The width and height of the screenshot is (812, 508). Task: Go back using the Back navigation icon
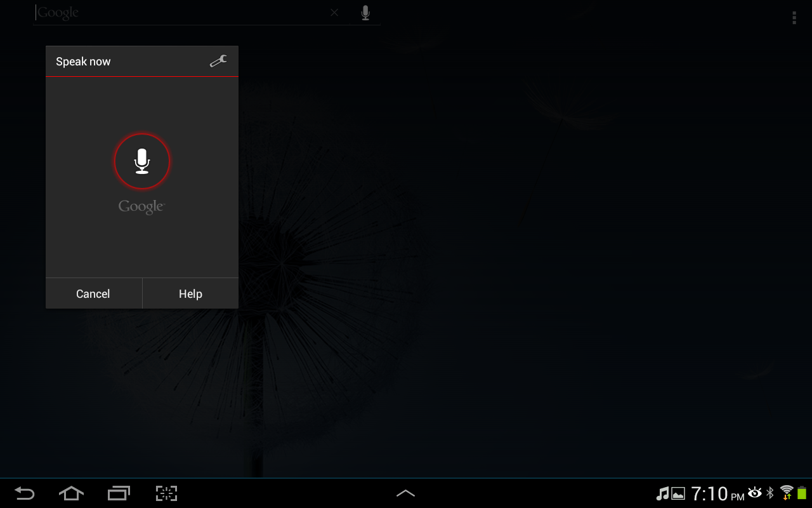[25, 493]
